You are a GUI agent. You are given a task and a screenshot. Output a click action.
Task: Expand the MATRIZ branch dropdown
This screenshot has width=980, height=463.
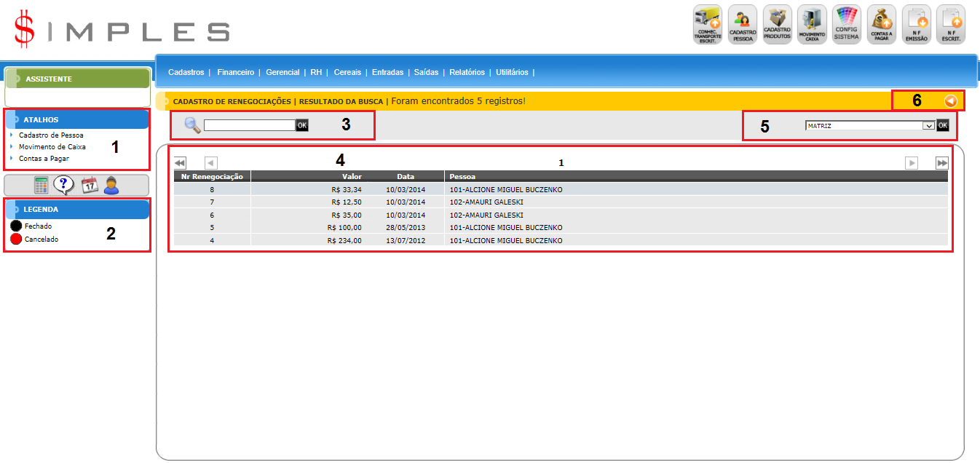tap(928, 125)
